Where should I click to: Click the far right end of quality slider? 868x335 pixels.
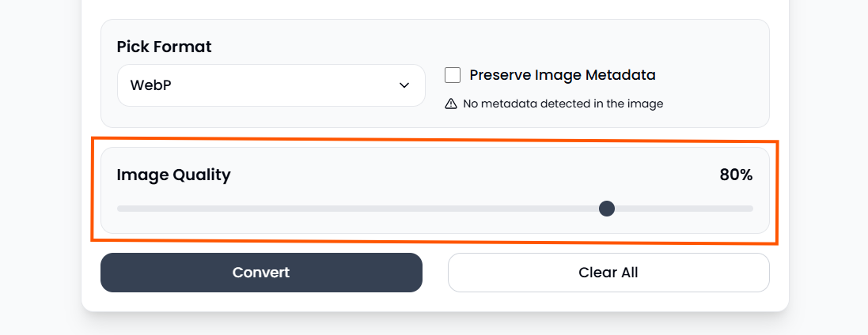[x=752, y=209]
